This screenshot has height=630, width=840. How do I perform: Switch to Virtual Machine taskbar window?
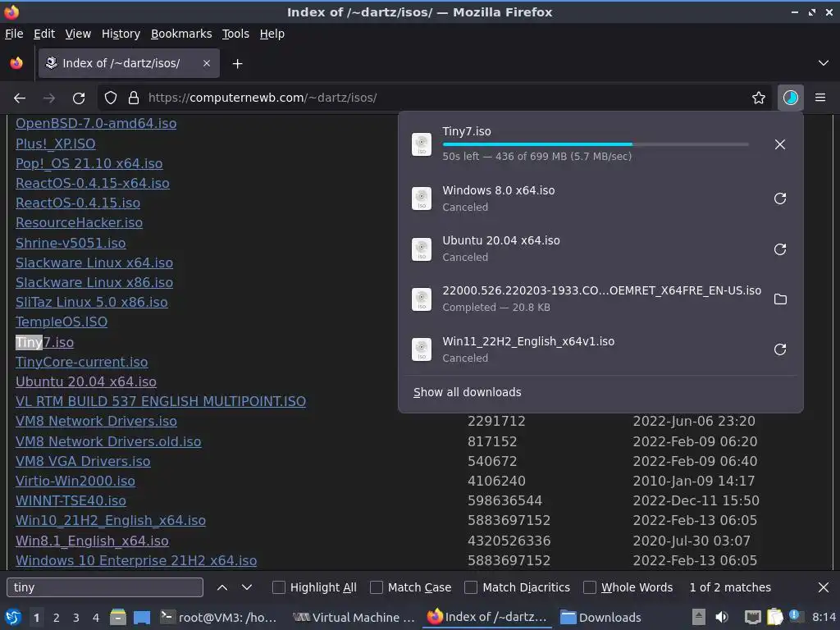click(x=354, y=618)
